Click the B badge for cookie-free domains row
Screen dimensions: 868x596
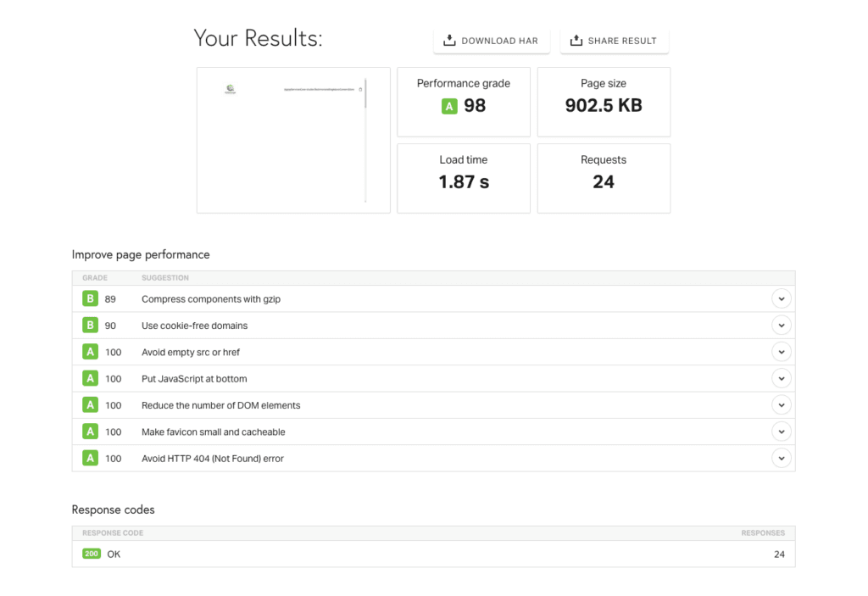click(90, 325)
